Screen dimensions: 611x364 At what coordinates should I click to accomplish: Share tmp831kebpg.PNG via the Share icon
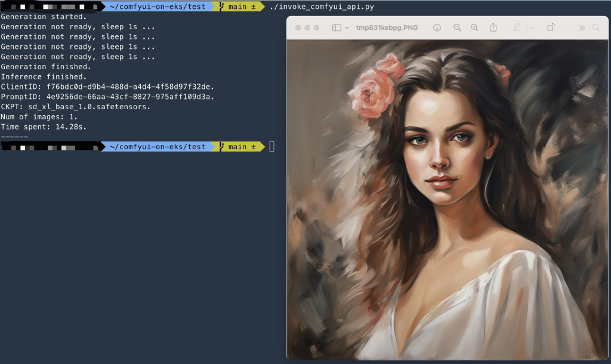point(493,27)
